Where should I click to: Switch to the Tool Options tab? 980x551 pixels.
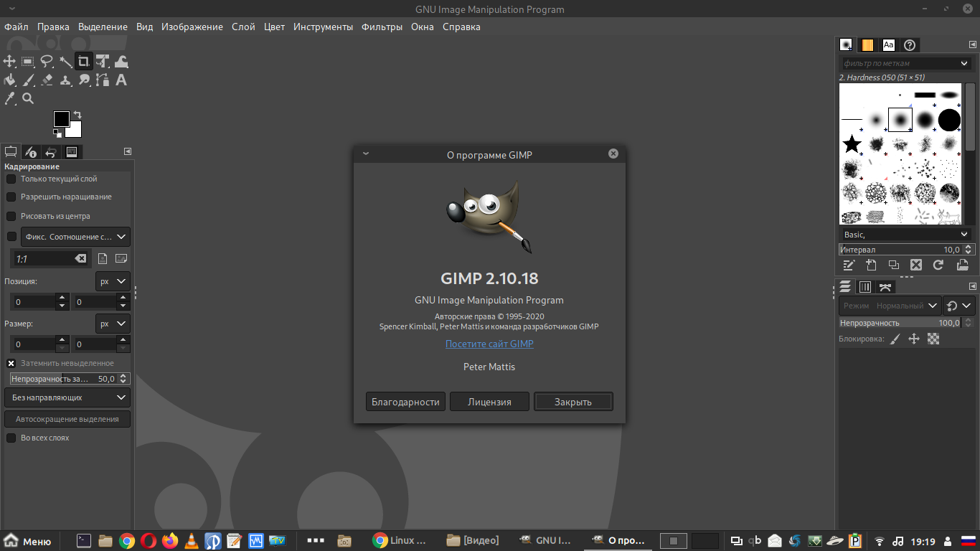pos(11,152)
